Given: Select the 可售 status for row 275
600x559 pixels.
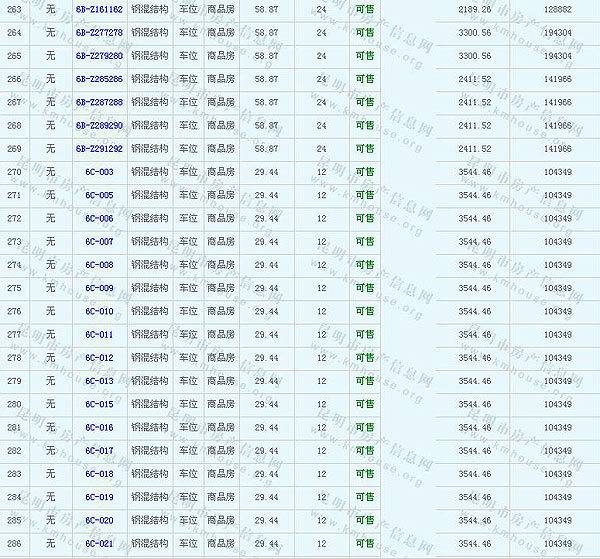Looking at the screenshot, I should click(x=365, y=288).
